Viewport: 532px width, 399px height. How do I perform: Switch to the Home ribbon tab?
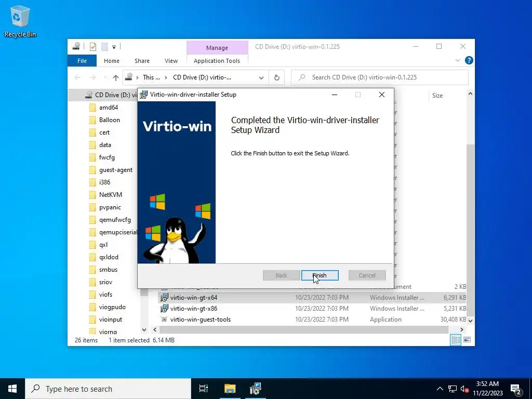click(112, 61)
